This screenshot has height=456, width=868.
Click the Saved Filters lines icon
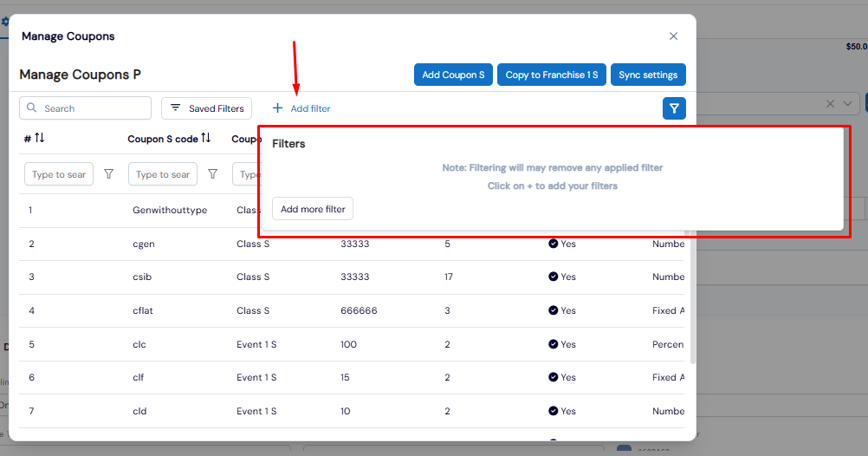click(176, 107)
